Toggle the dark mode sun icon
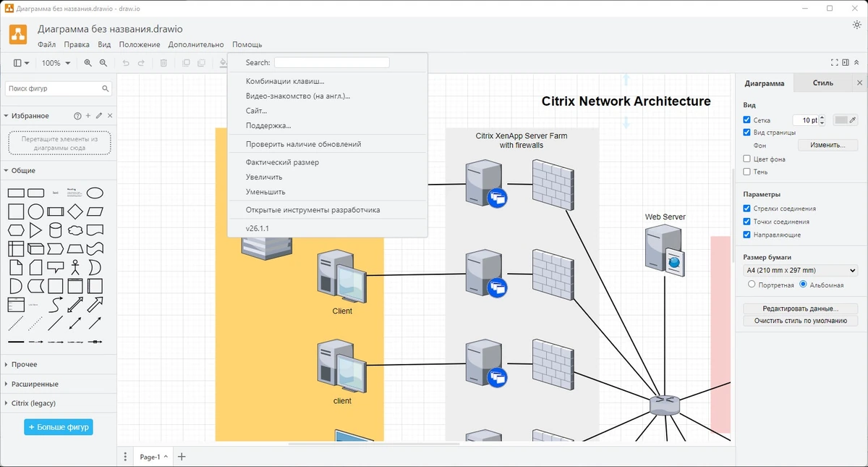Image resolution: width=868 pixels, height=467 pixels. (x=856, y=25)
